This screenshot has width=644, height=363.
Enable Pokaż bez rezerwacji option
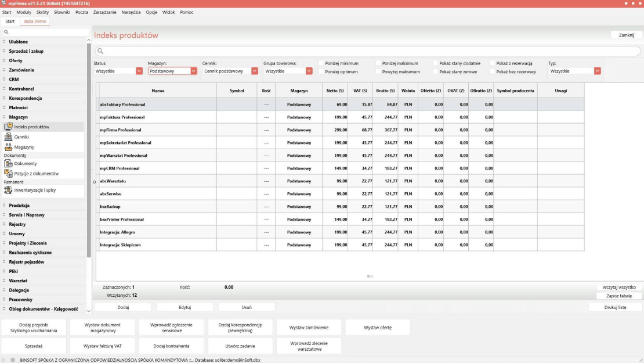(493, 71)
